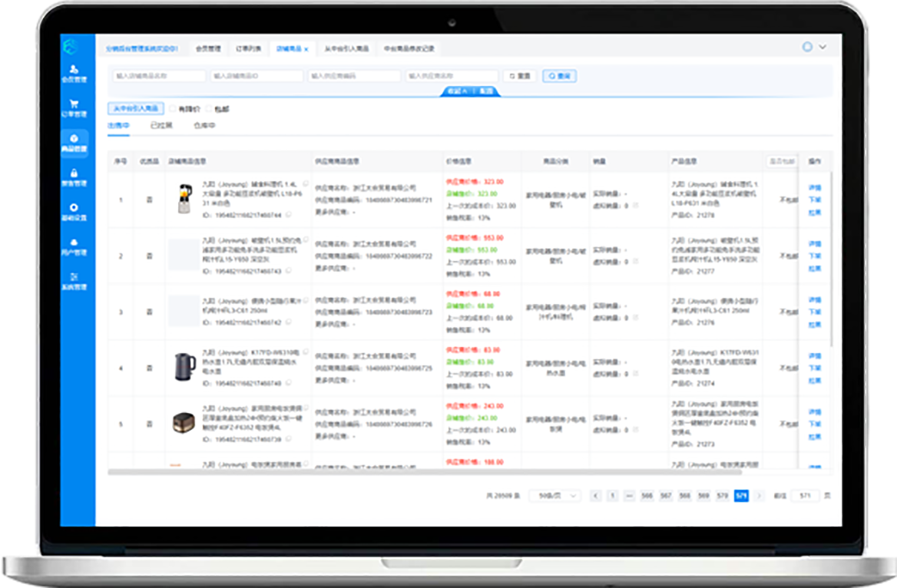
Task: Tick the 有降价 checkbox
Action: click(173, 109)
